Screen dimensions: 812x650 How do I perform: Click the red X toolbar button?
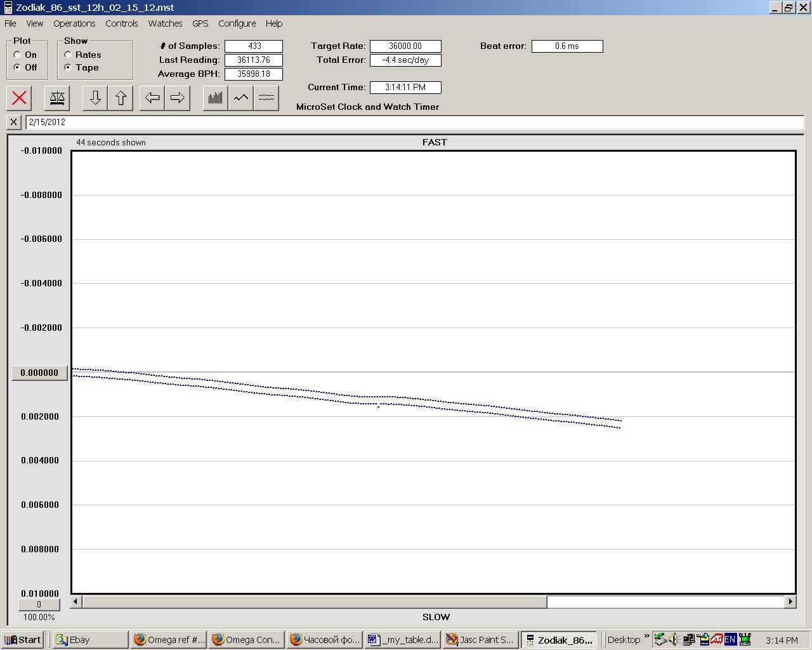click(20, 98)
